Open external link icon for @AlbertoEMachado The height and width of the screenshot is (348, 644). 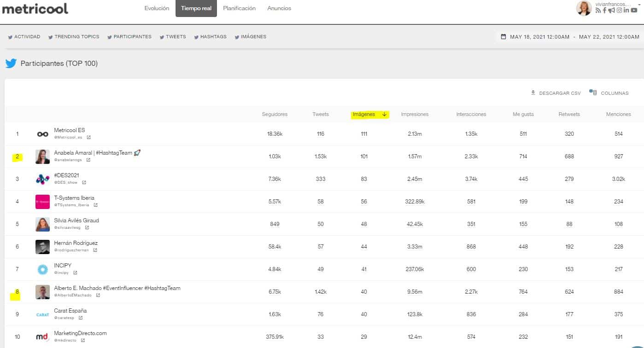coord(98,295)
